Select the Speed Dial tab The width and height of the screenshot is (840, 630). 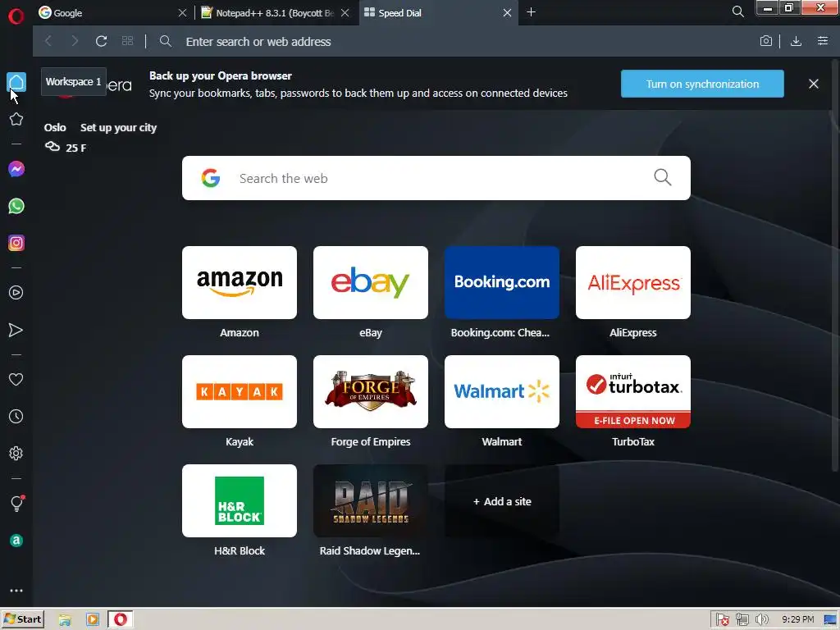coord(431,13)
